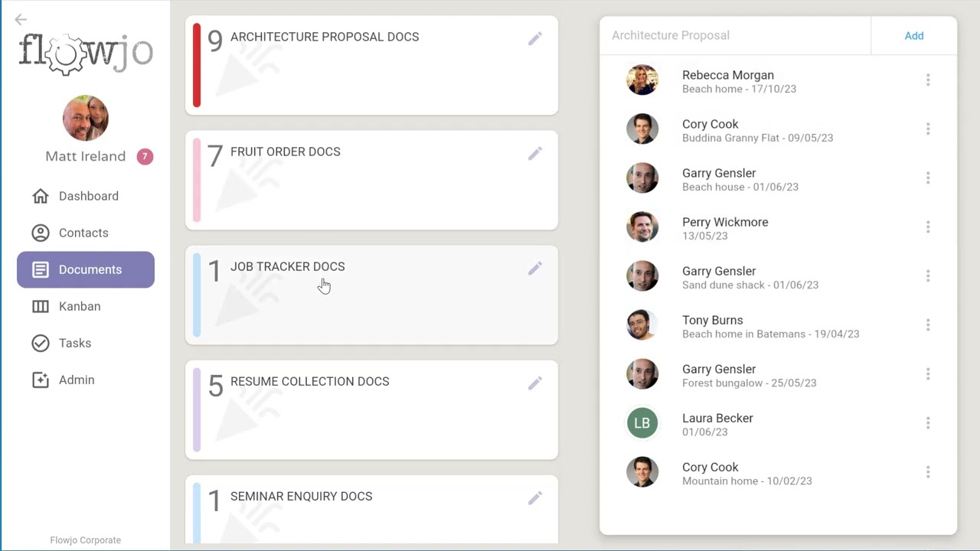Open Rebecca Morgan's three-dot options menu
The image size is (980, 551).
pos(928,80)
